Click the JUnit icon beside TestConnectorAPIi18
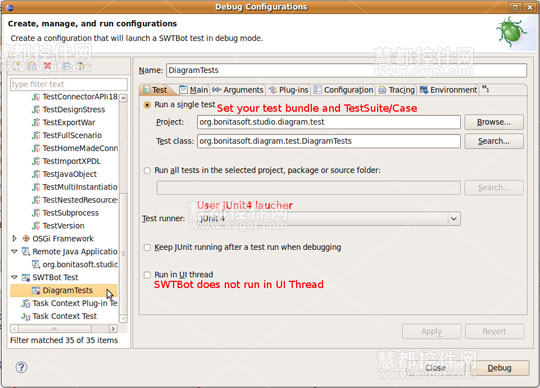540x388 pixels. pos(36,97)
